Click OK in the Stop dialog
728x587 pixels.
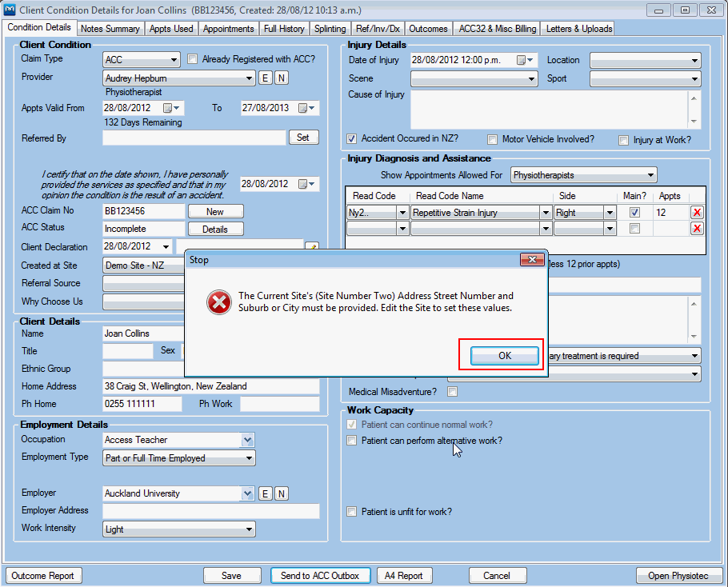(504, 356)
